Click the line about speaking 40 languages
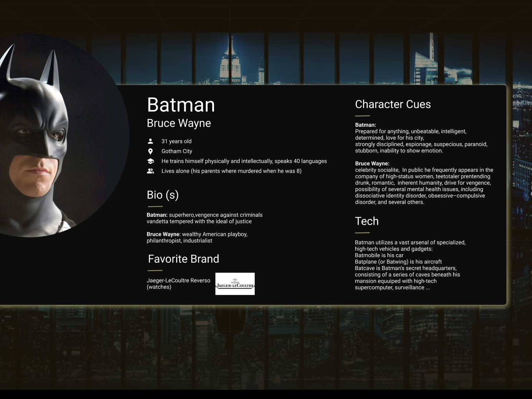 point(244,161)
